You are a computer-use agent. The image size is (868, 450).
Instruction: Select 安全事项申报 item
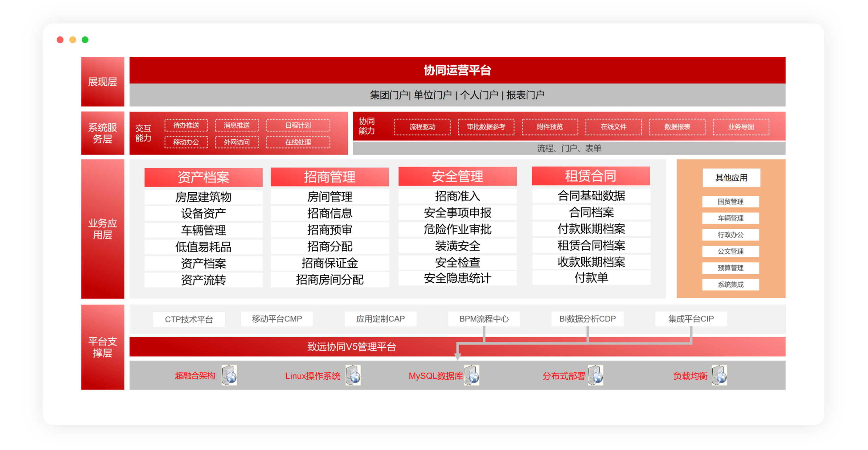[458, 213]
